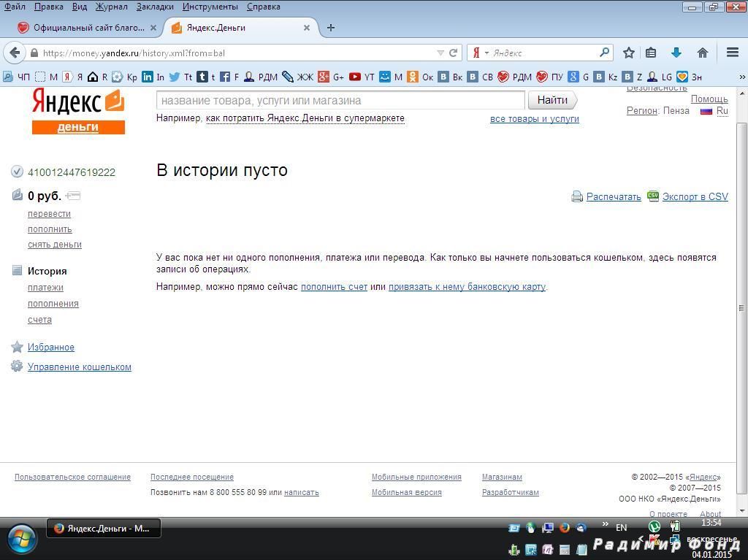Image resolution: width=748 pixels, height=560 pixels.
Task: Click the search magnifier in Yandex search box
Action: point(604,52)
